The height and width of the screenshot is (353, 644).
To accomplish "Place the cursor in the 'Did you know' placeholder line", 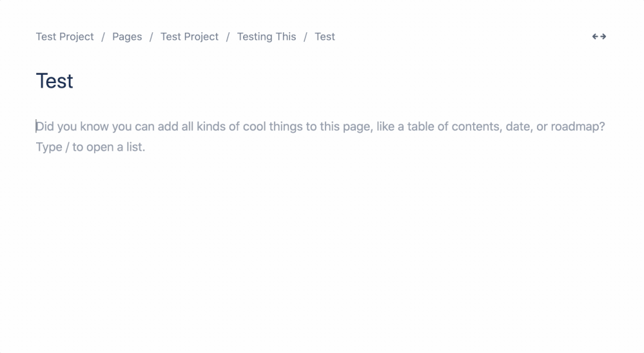I will tap(320, 126).
